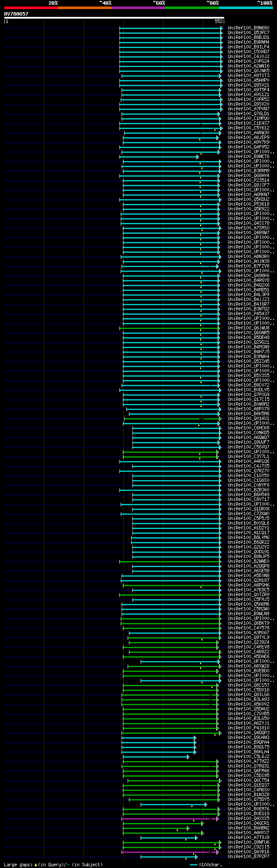Click label UniRef100_Q498K6
The width and height of the screenshot is (277, 868).
tap(248, 275)
